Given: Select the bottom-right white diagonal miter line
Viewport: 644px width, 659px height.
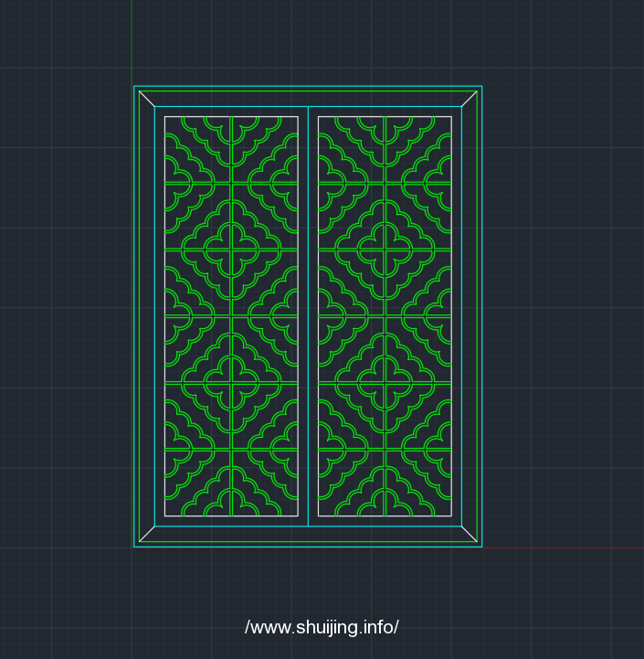Looking at the screenshot, I should [x=470, y=534].
